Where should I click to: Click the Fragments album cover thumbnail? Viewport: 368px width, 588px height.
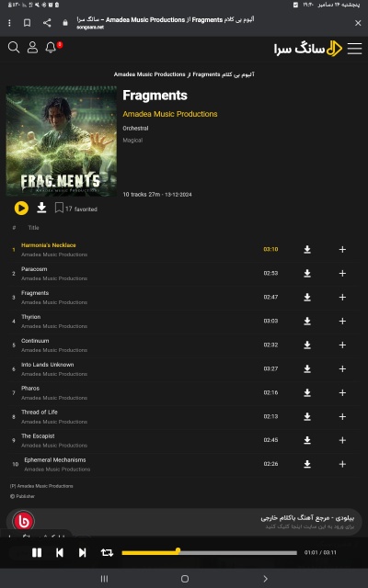pyautogui.click(x=62, y=141)
